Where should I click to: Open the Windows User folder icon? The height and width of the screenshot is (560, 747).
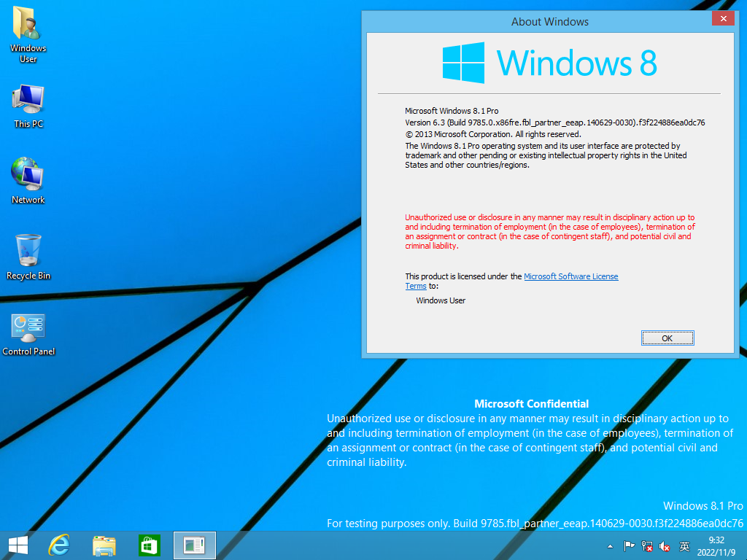click(x=28, y=34)
